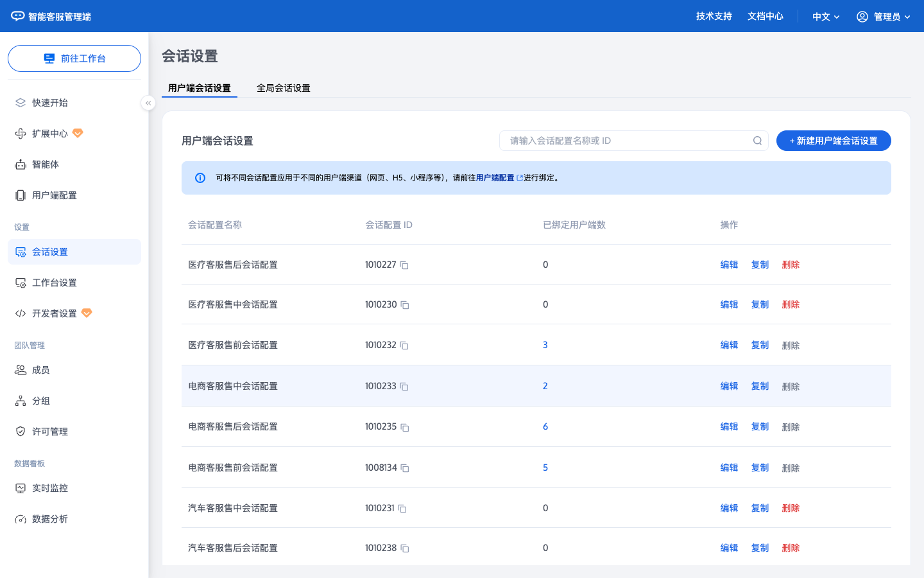The height and width of the screenshot is (578, 924).
Task: Copy config ID 1010231
Action: 402,509
